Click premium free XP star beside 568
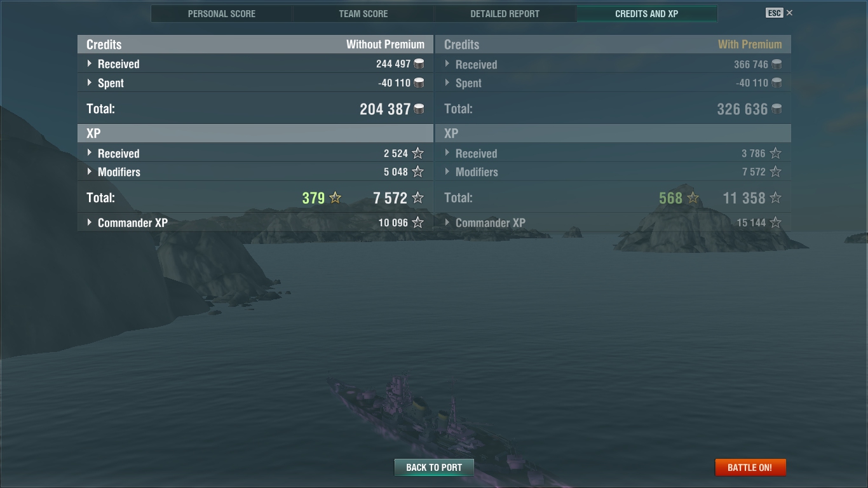Viewport: 868px width, 488px height. click(693, 198)
